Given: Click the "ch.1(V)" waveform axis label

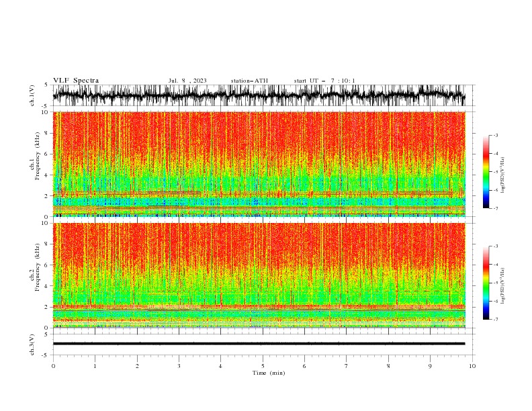Looking at the screenshot, I should click(32, 95).
